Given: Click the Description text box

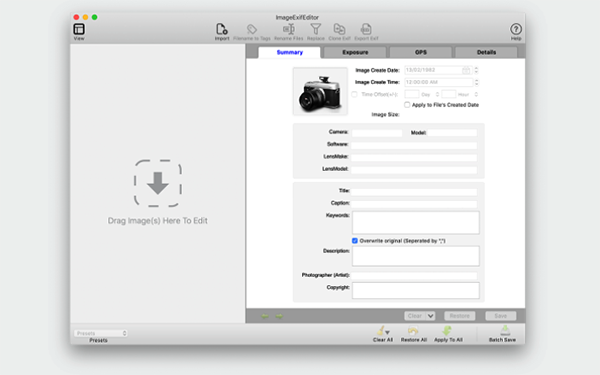Looking at the screenshot, I should 416,256.
